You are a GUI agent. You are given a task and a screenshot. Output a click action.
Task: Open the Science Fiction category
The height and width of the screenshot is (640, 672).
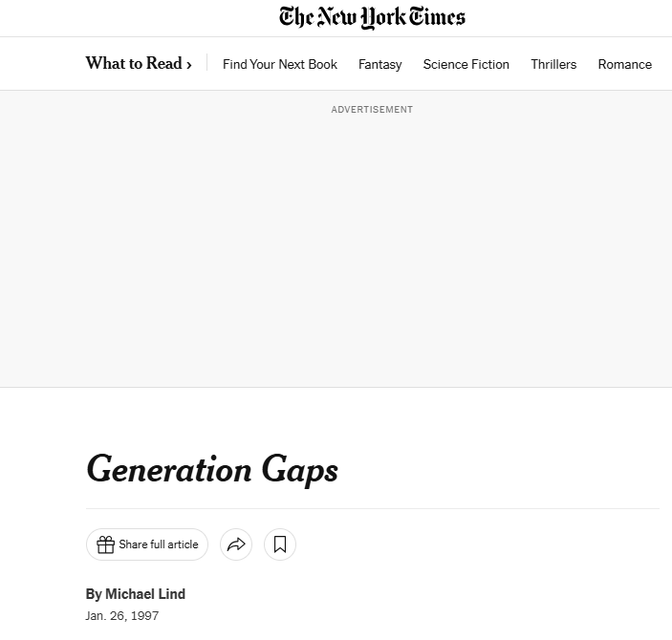[466, 64]
